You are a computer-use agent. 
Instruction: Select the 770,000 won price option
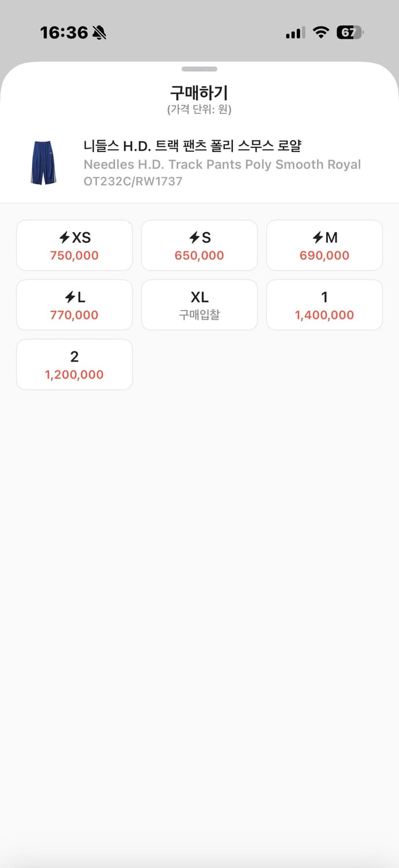[x=75, y=315]
